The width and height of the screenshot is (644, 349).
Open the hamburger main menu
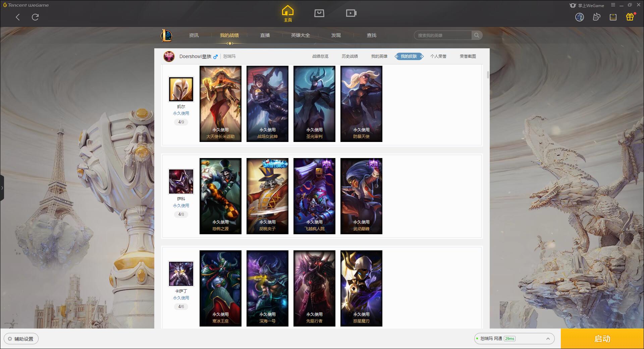point(613,5)
